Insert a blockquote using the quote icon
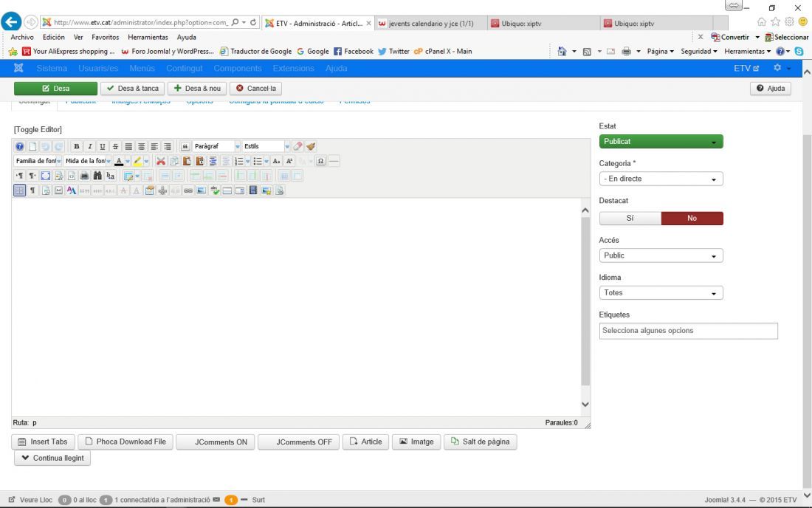 click(185, 146)
